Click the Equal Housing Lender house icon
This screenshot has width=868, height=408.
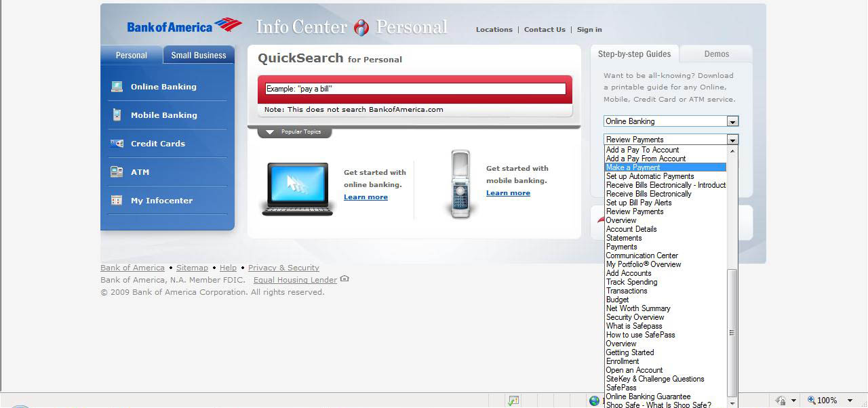point(344,279)
